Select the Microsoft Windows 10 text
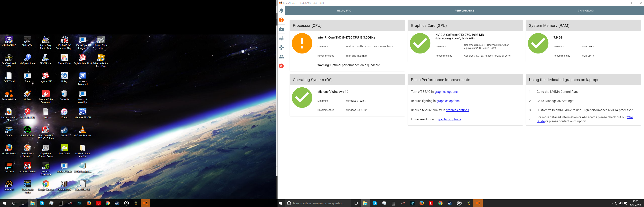 [333, 92]
